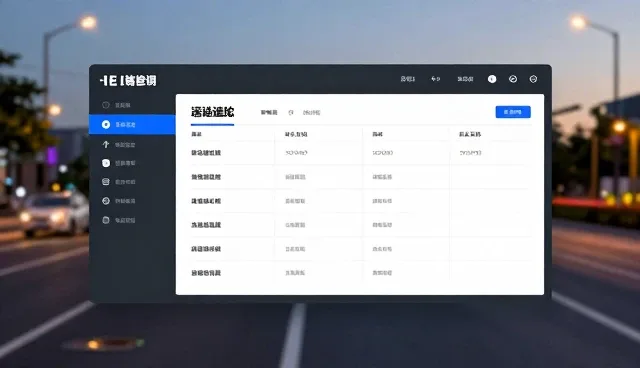The height and width of the screenshot is (368, 640).
Task: Select the blue highlighted sidebar item
Action: tap(132, 124)
